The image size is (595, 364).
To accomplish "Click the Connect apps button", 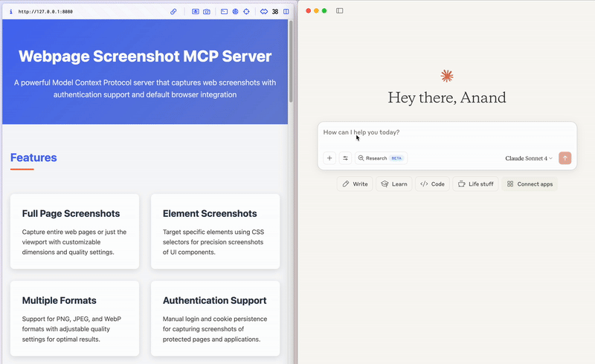I will [528, 183].
